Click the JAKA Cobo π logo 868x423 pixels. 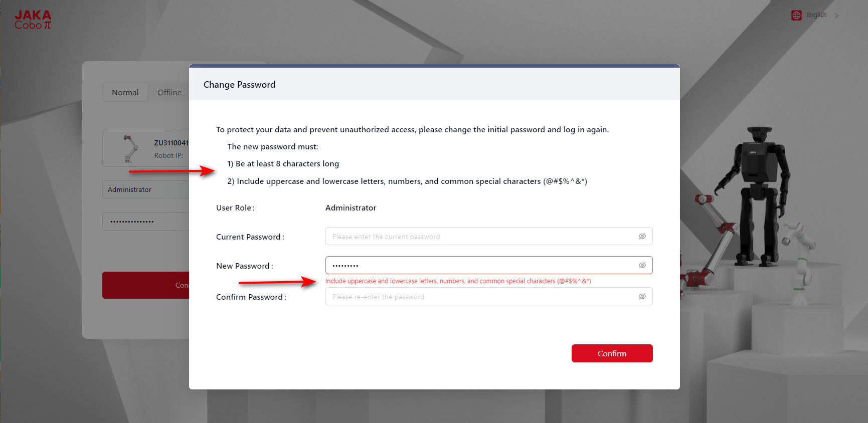[33, 20]
